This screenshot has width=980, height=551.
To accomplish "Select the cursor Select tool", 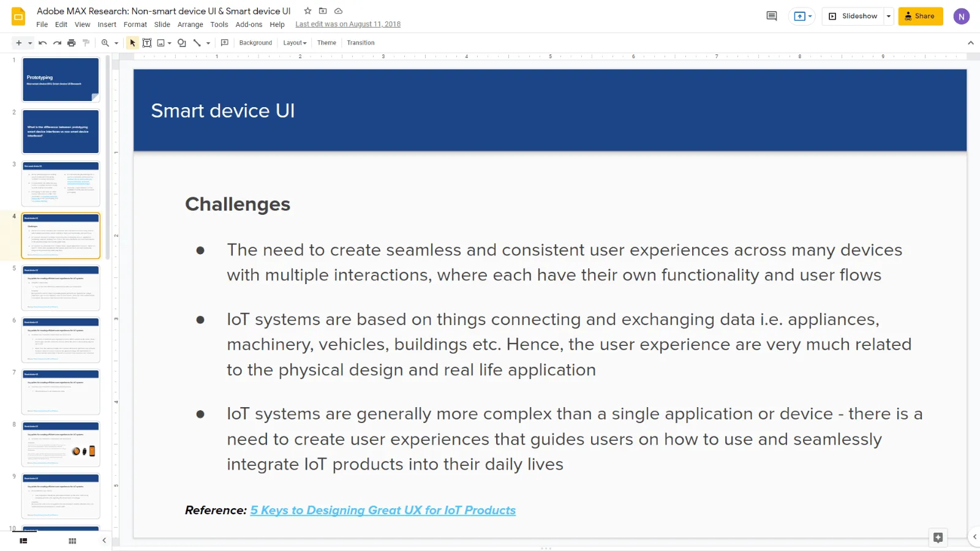I will click(x=132, y=43).
